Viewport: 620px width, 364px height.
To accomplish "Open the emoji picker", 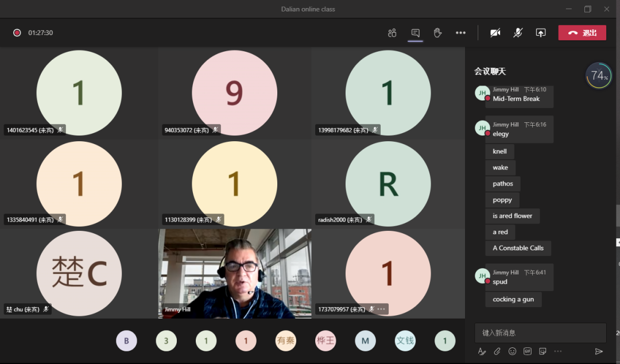I will (x=512, y=351).
